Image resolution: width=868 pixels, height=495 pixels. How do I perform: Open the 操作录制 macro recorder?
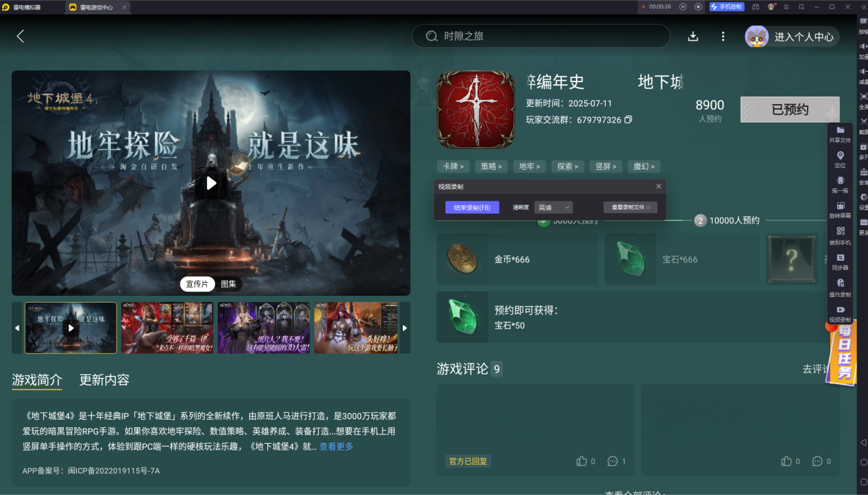click(840, 288)
